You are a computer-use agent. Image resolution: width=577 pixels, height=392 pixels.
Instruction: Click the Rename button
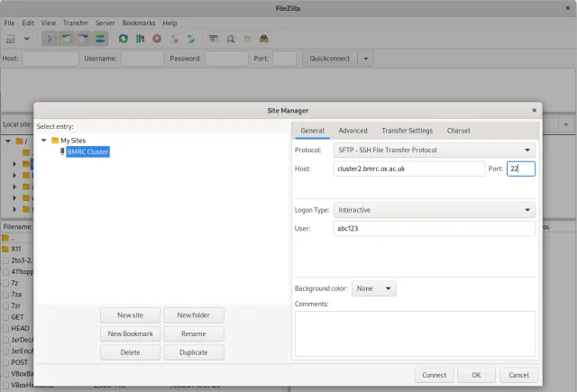click(x=194, y=334)
